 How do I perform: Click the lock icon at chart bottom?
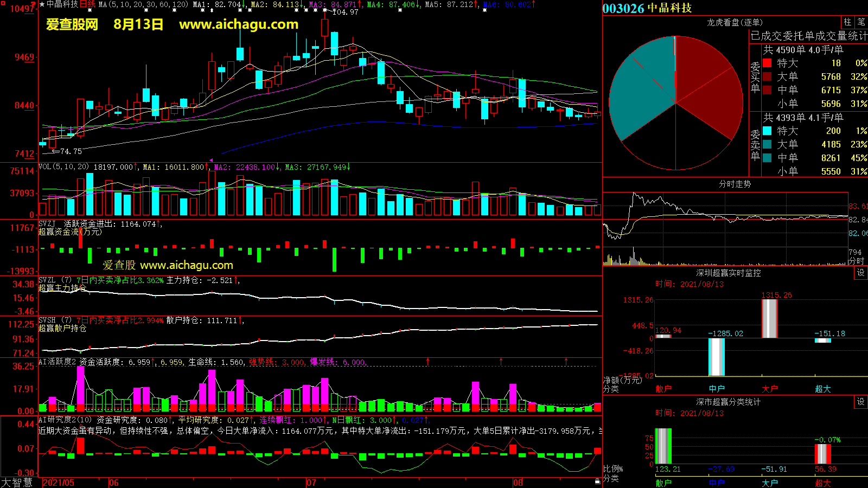[597, 480]
